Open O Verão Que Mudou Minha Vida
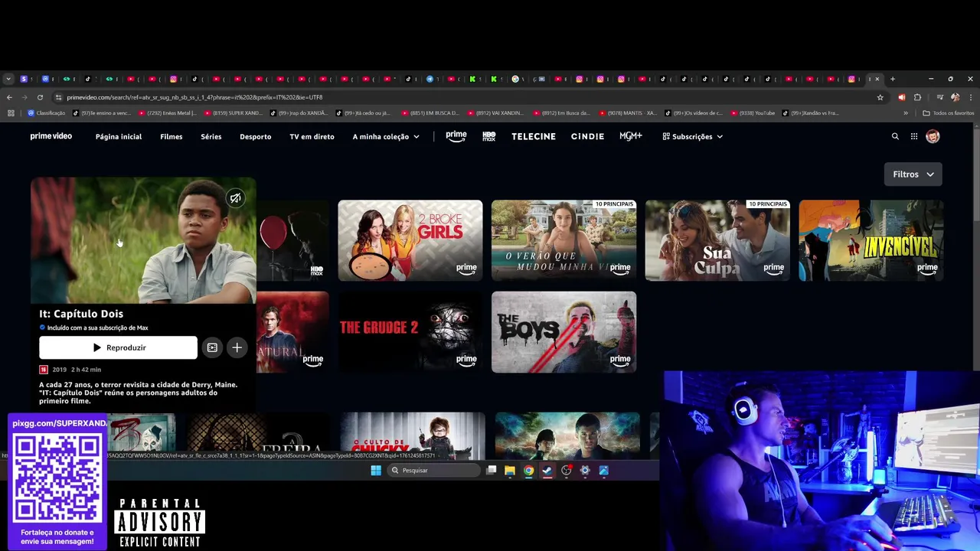The height and width of the screenshot is (551, 980). (563, 240)
